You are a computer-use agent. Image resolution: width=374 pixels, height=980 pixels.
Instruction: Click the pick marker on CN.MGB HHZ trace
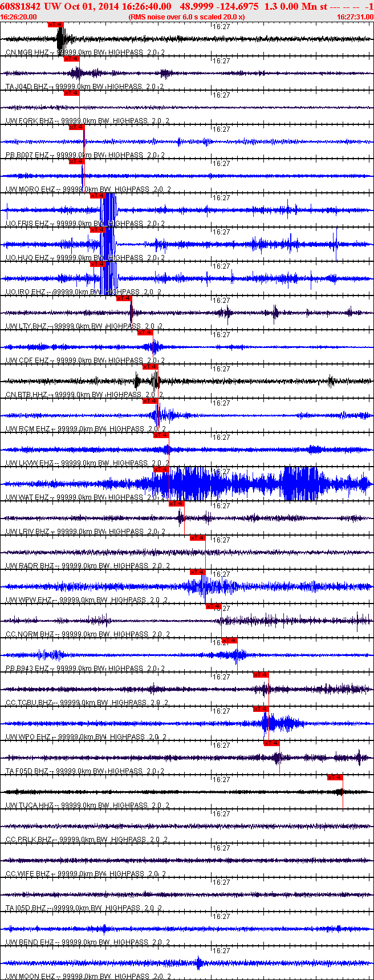point(56,25)
